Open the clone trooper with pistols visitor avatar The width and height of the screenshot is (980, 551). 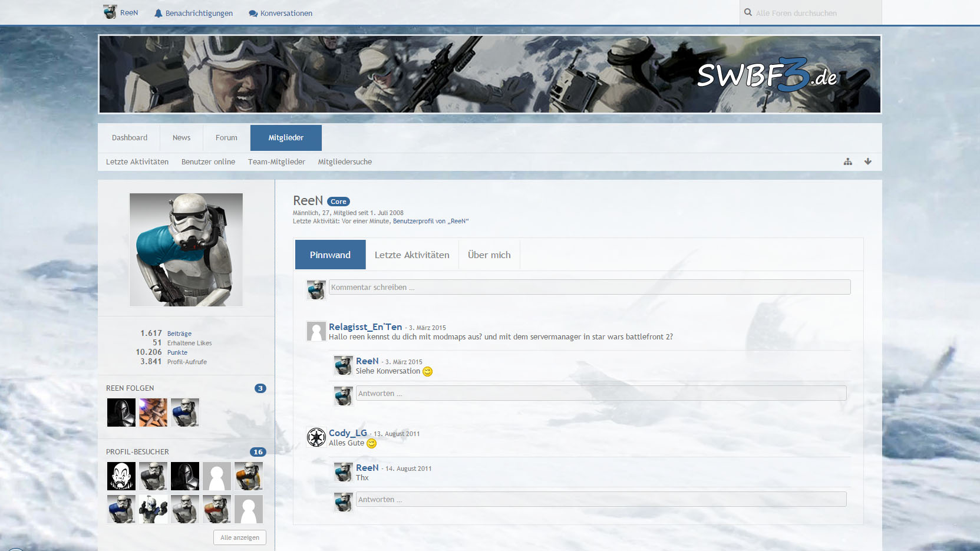[153, 509]
